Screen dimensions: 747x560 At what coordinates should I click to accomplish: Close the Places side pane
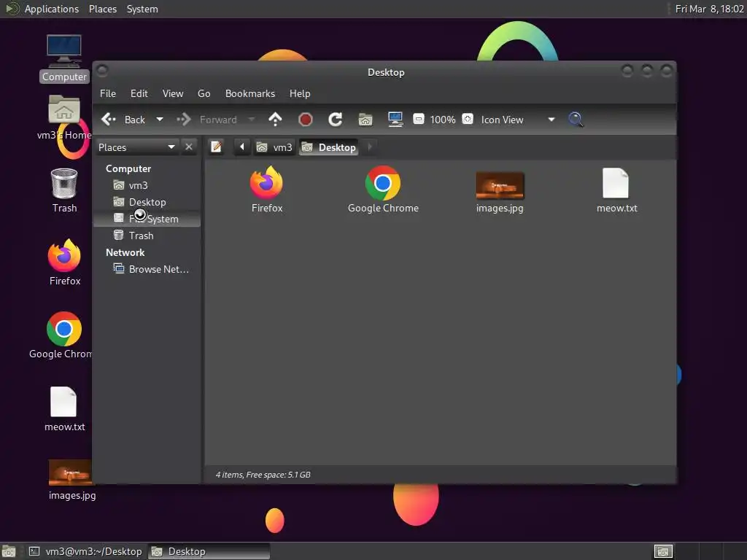[x=189, y=147]
